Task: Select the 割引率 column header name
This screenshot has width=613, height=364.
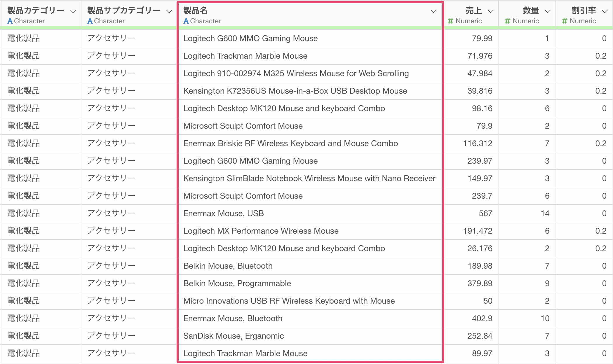Action: pyautogui.click(x=584, y=10)
